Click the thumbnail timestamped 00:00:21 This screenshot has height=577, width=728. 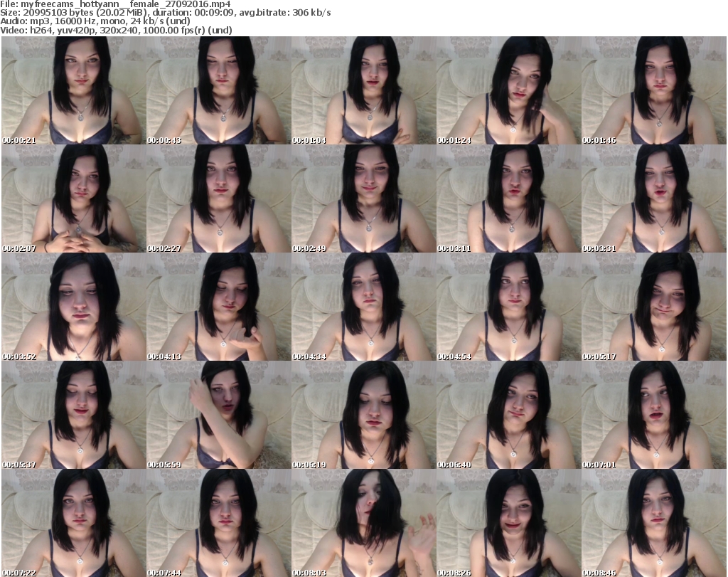pyautogui.click(x=73, y=90)
